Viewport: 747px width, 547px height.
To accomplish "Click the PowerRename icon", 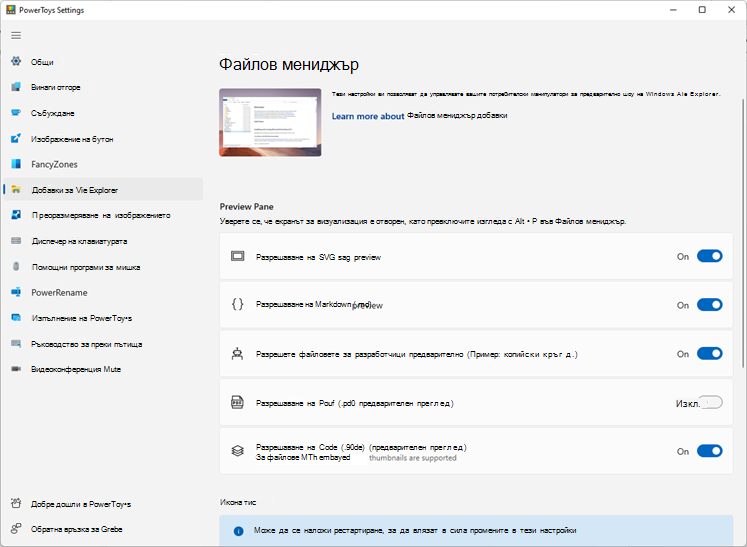I will (16, 292).
